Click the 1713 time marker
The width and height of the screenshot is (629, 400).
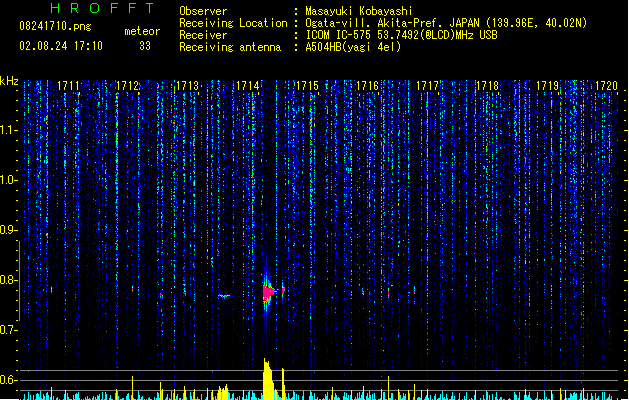(x=187, y=86)
